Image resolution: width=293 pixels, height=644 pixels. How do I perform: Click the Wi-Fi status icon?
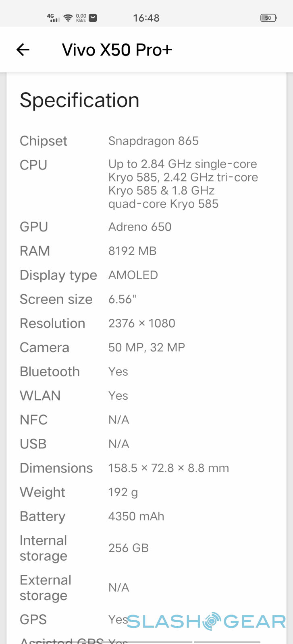pos(68,18)
